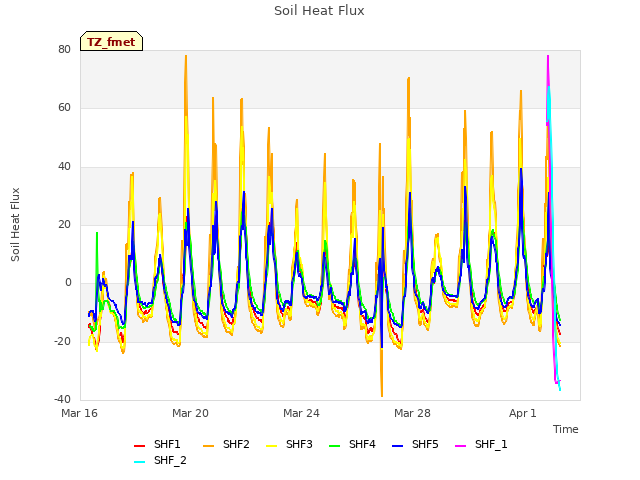This screenshot has height=480, width=640.
Task: Click the 60 y-axis tick label
Action: tap(64, 107)
